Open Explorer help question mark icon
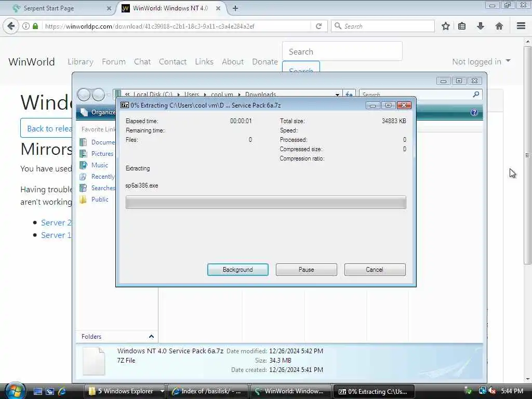 [474, 112]
